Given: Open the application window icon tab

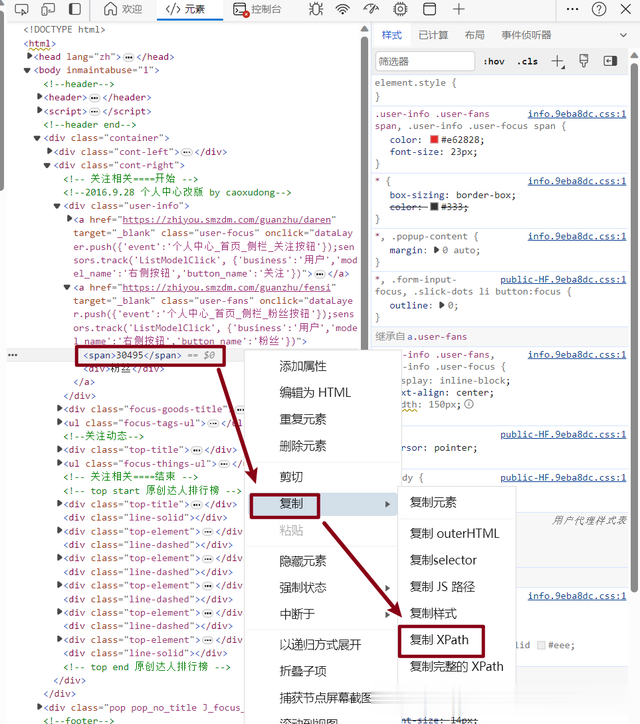Looking at the screenshot, I should (429, 9).
